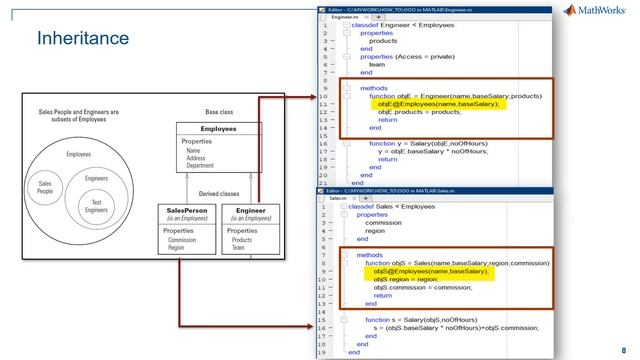Set breakpoint on line 11 of Engineer.m
The width and height of the screenshot is (640, 360).
point(333,104)
